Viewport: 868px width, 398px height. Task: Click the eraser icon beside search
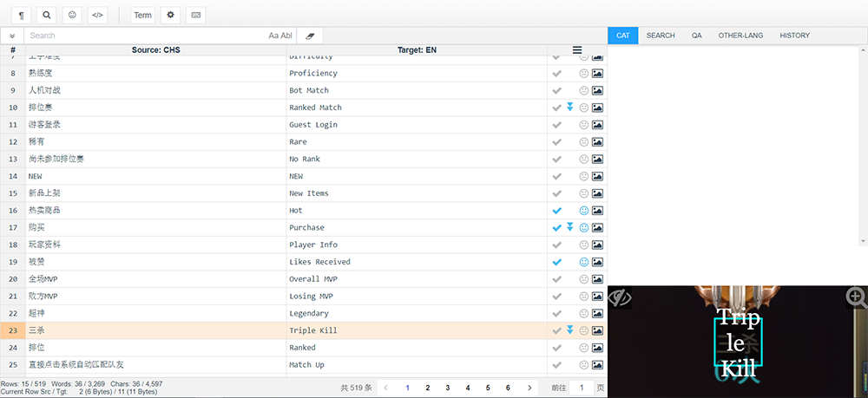[310, 36]
